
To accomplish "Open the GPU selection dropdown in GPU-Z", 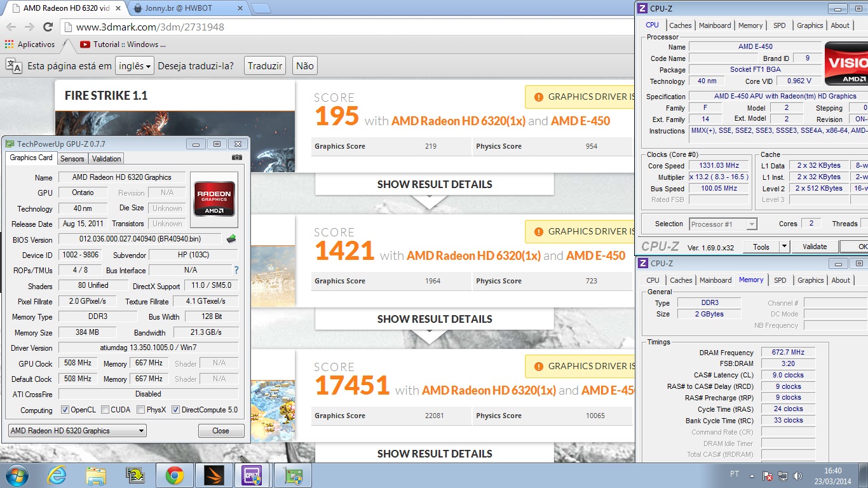I will tap(78, 431).
